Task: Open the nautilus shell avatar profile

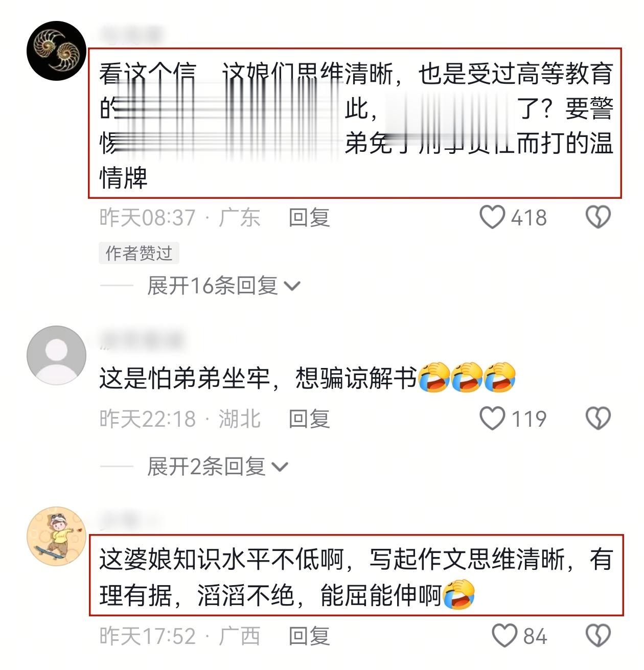Action: pyautogui.click(x=56, y=51)
